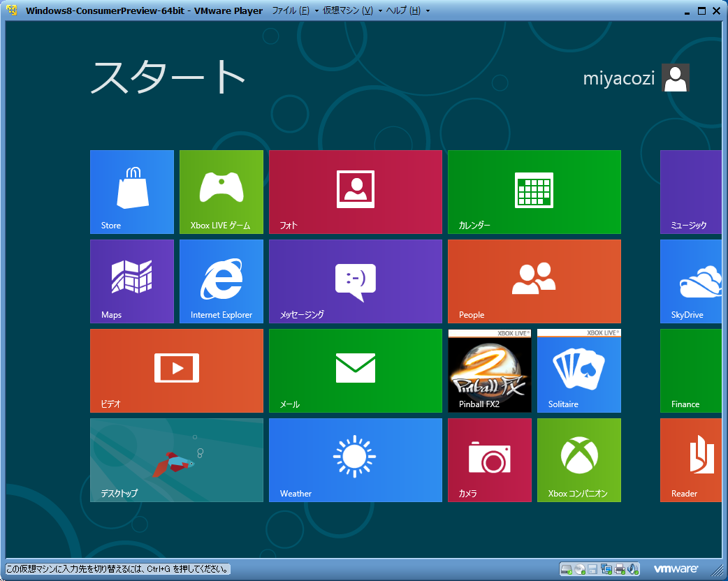The width and height of the screenshot is (728, 581).
Task: Open the Store tile
Action: point(132,191)
